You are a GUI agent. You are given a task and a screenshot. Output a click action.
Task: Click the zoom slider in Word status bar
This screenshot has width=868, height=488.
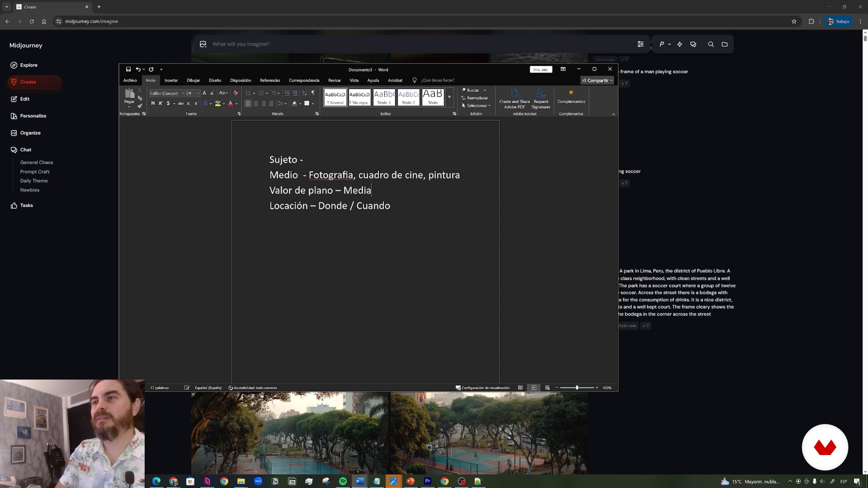point(577,388)
